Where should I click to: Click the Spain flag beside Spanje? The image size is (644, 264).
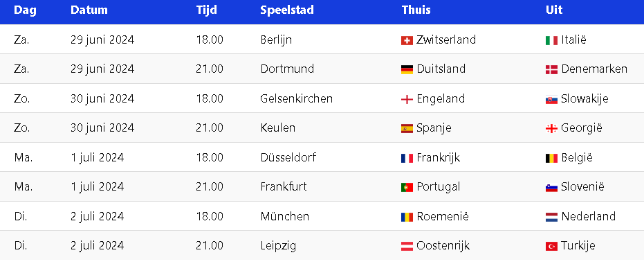407,129
